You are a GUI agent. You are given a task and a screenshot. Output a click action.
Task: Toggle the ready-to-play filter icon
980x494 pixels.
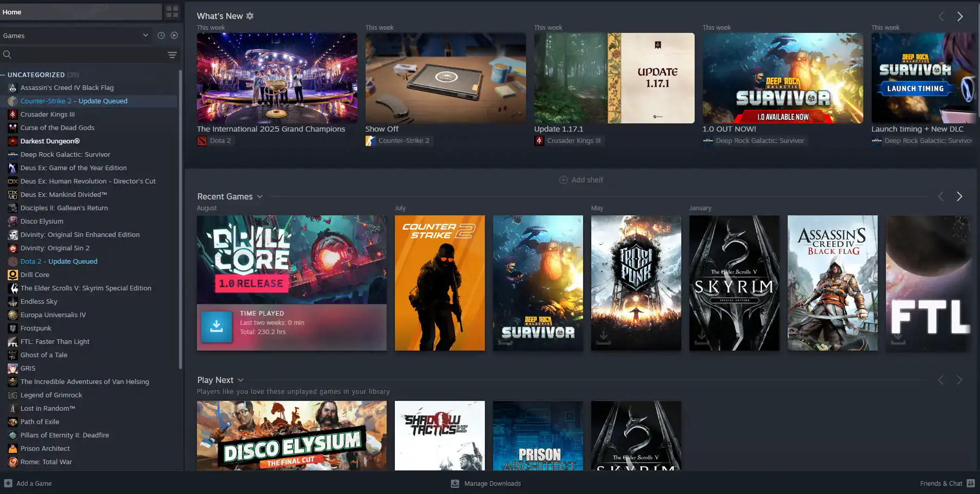point(174,35)
